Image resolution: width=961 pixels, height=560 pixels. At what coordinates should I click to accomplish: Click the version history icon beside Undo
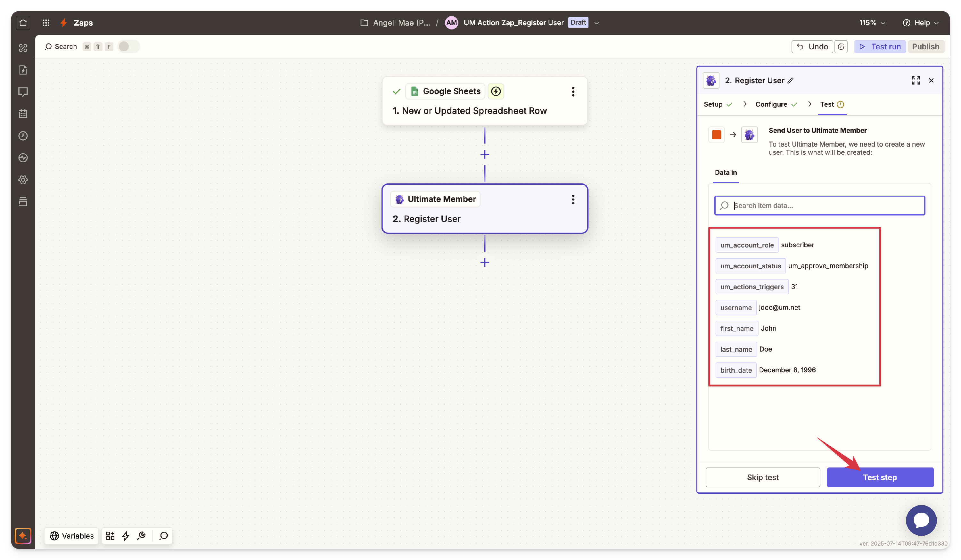coord(841,46)
